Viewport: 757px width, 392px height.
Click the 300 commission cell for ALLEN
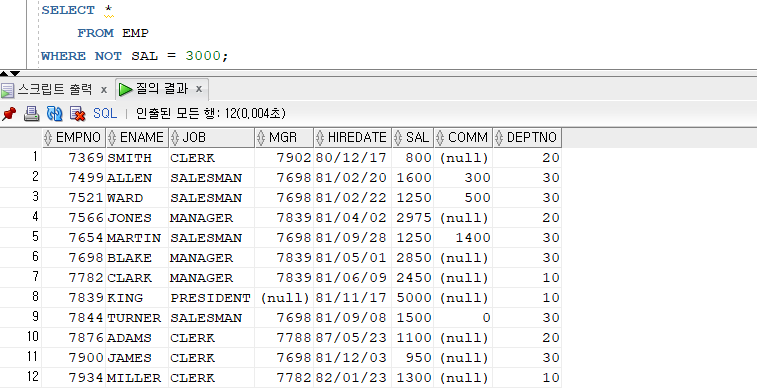coord(463,178)
